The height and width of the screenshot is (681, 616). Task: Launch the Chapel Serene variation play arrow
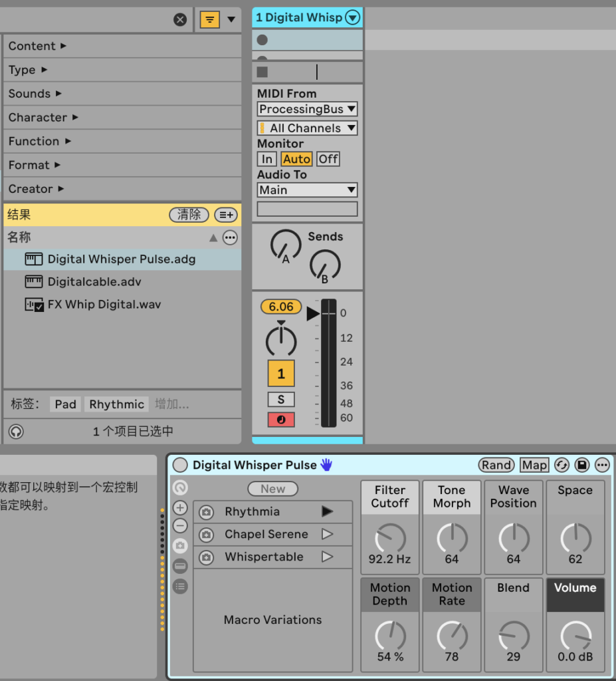tap(327, 534)
